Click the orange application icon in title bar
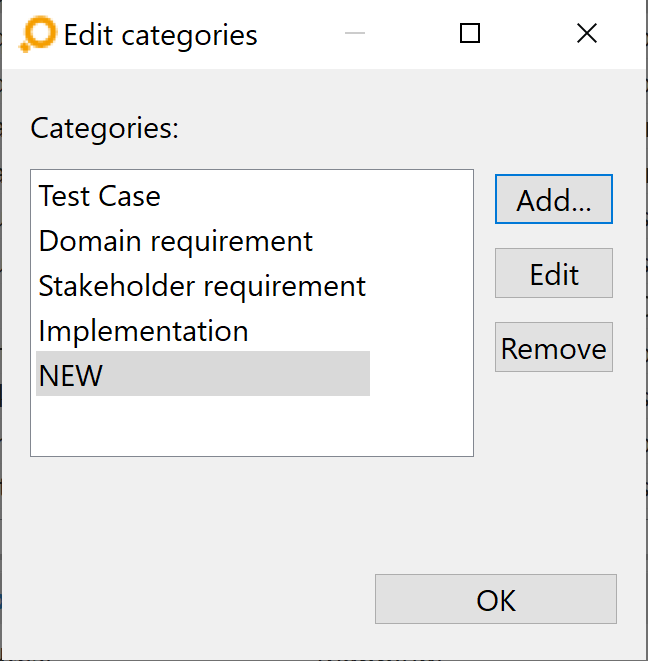The image size is (648, 661). tap(38, 34)
